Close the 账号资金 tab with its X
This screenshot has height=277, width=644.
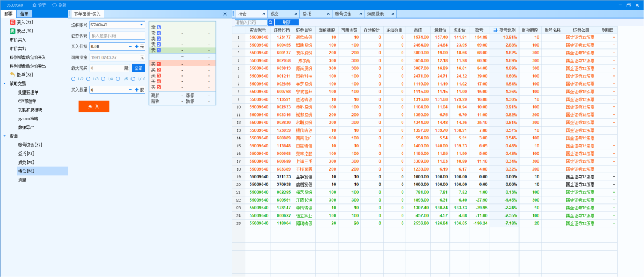pos(361,14)
